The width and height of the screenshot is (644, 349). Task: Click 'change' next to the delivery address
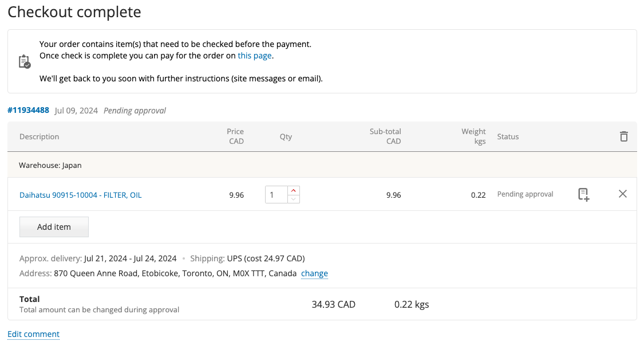click(314, 273)
